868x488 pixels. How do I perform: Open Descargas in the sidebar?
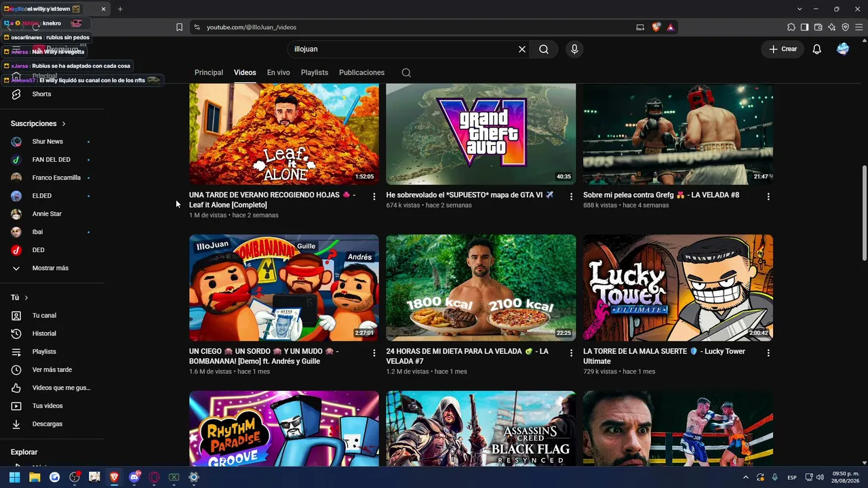point(47,424)
